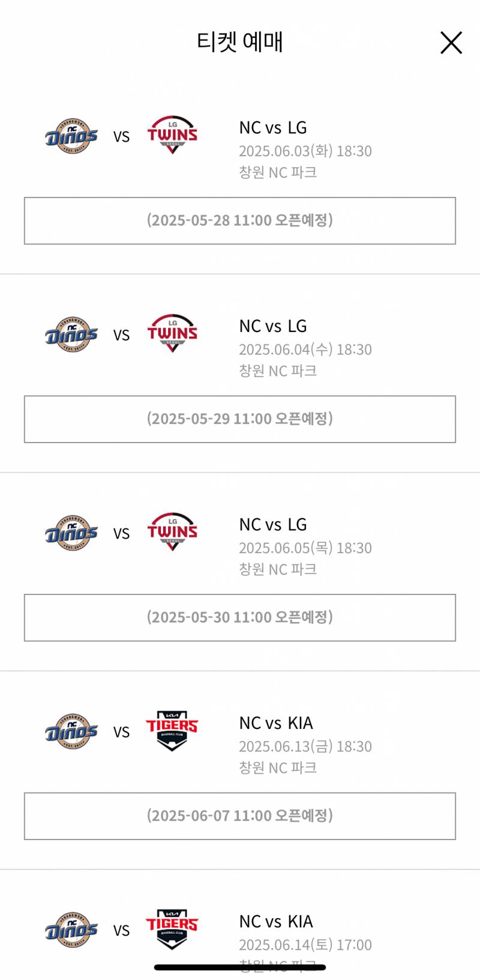Select Tigers logo in the June 14 match
The image size is (480, 980).
[172, 929]
